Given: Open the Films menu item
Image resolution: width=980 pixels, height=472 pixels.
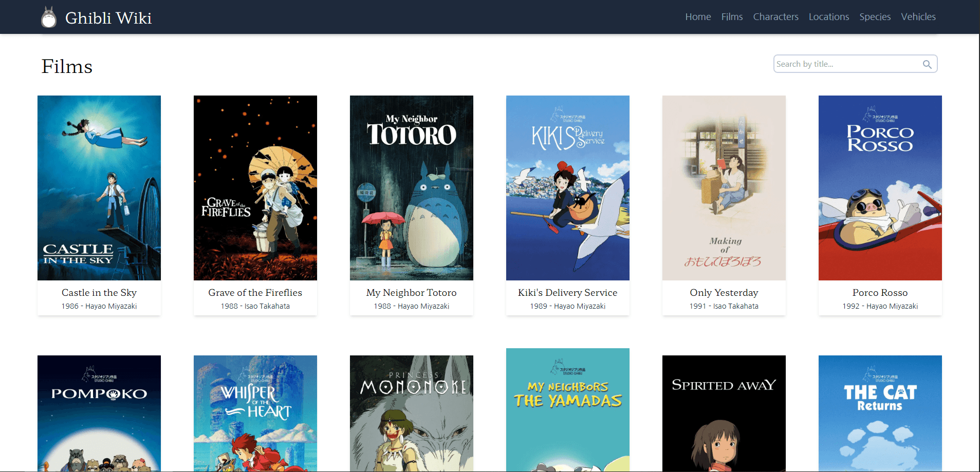Looking at the screenshot, I should click(x=731, y=17).
